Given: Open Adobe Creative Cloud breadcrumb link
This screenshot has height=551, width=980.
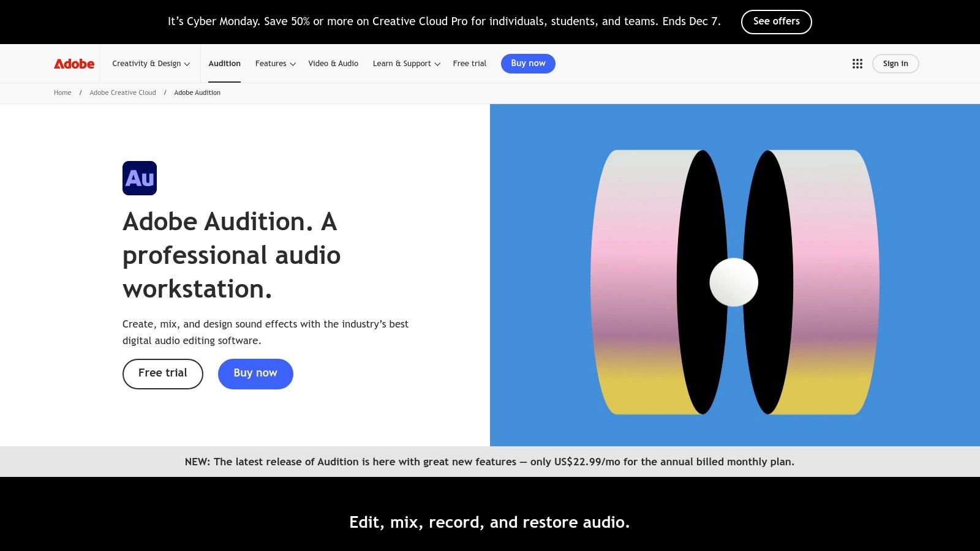Looking at the screenshot, I should pyautogui.click(x=123, y=92).
